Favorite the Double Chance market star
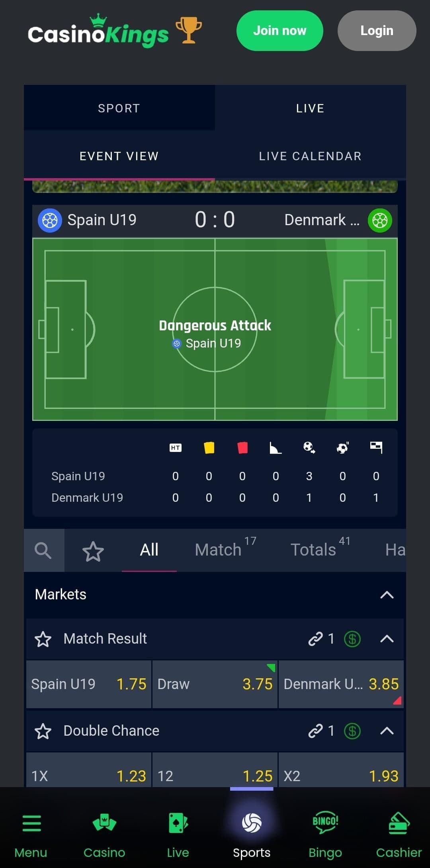This screenshot has width=430, height=868. point(43,731)
